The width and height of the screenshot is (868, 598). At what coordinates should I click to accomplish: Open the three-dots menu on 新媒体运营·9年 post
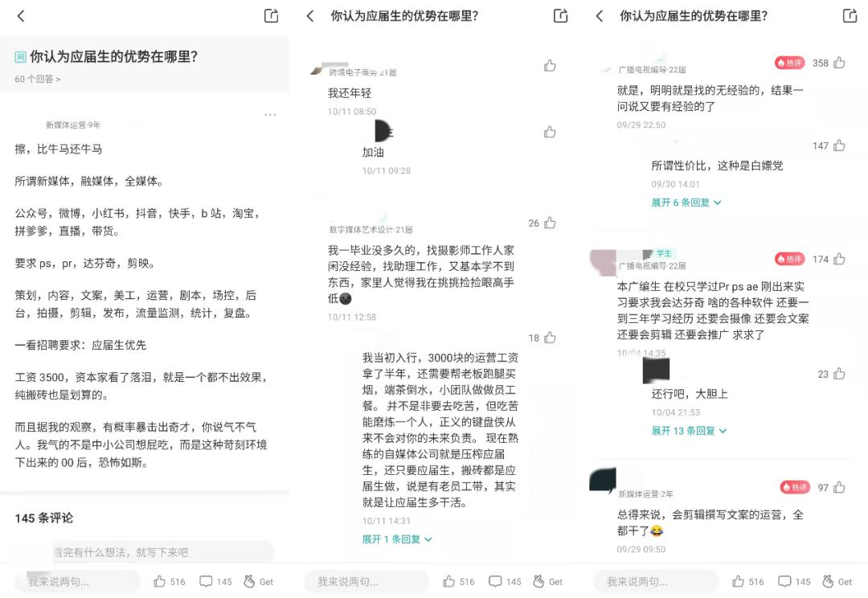click(x=270, y=115)
